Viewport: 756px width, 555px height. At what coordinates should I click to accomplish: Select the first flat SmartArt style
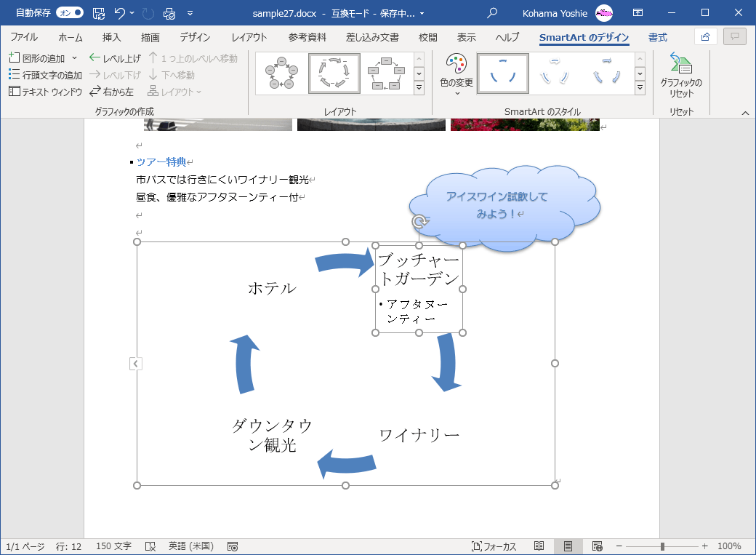(503, 73)
